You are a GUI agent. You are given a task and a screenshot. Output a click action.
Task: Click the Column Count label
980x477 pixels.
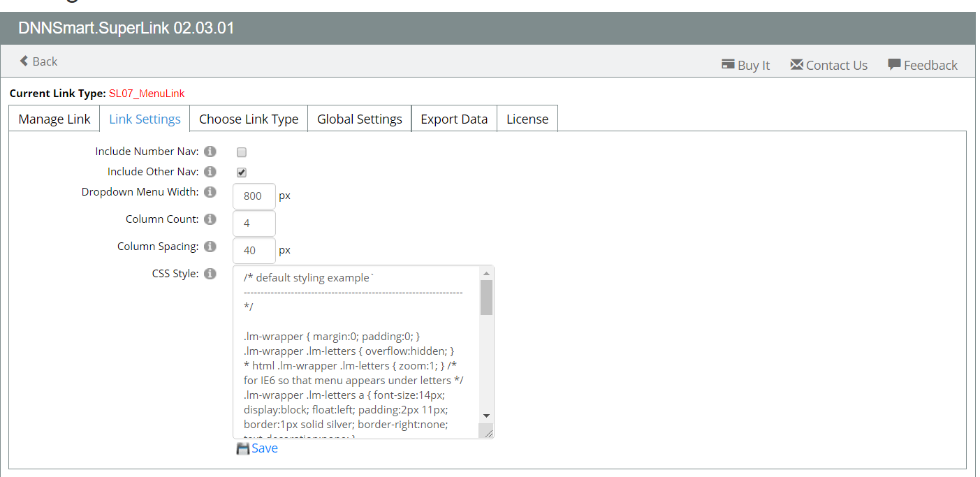(x=162, y=219)
